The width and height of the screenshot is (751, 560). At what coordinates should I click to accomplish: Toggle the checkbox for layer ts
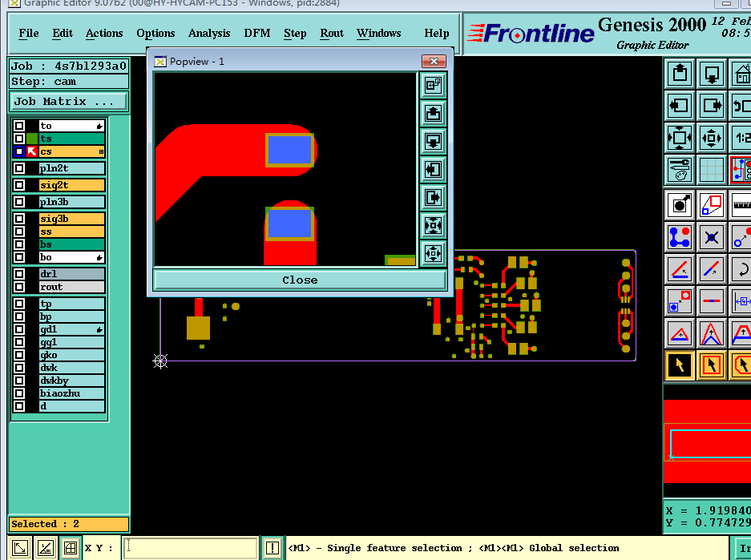point(19,139)
